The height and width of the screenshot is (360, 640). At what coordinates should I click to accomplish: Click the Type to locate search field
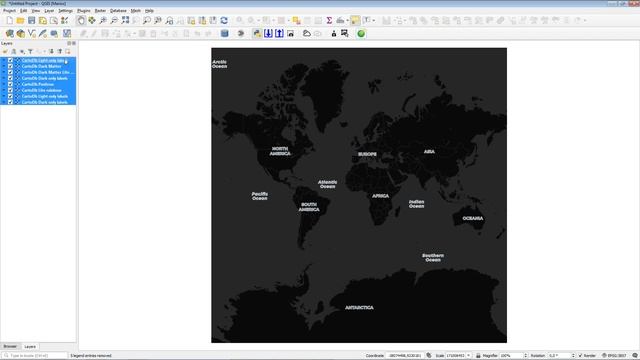click(x=34, y=356)
